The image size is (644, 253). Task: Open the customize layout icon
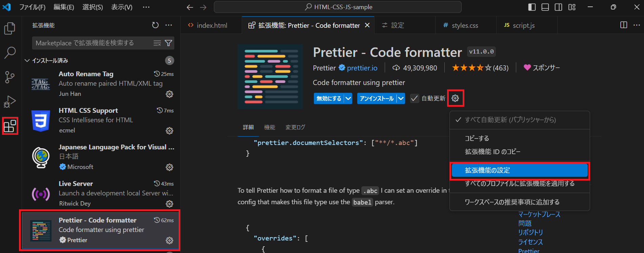click(572, 7)
